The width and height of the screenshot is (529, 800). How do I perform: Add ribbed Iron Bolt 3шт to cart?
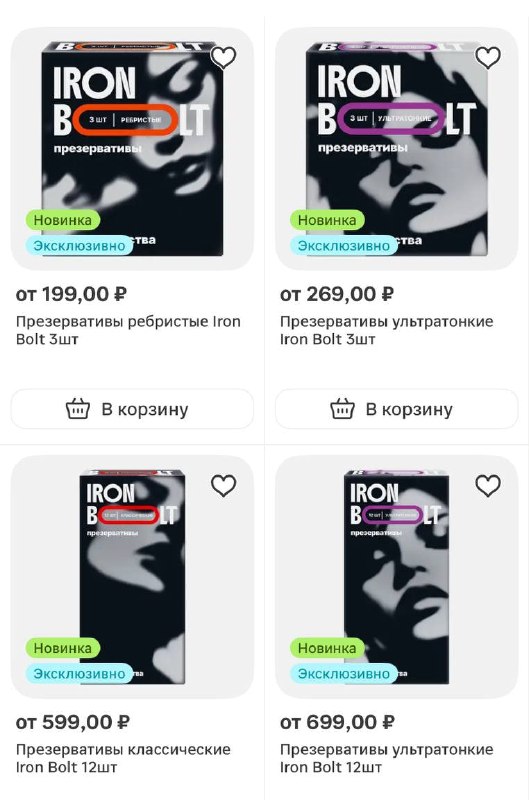[132, 409]
